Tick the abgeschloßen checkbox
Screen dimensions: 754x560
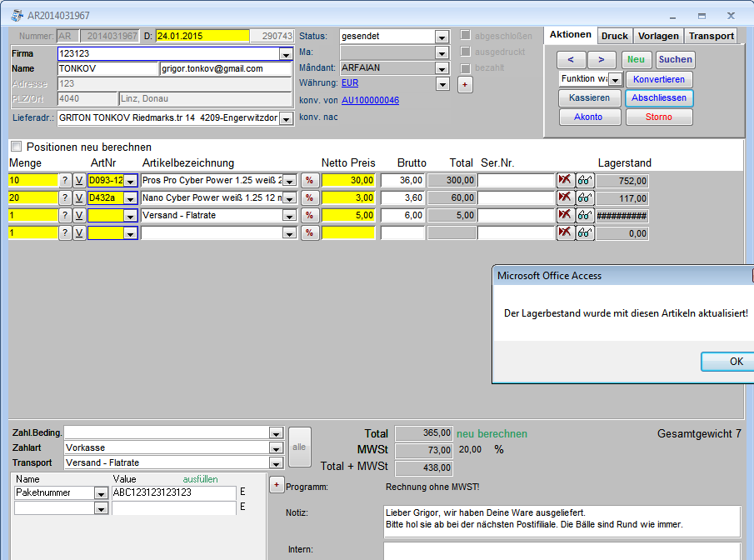click(x=465, y=35)
